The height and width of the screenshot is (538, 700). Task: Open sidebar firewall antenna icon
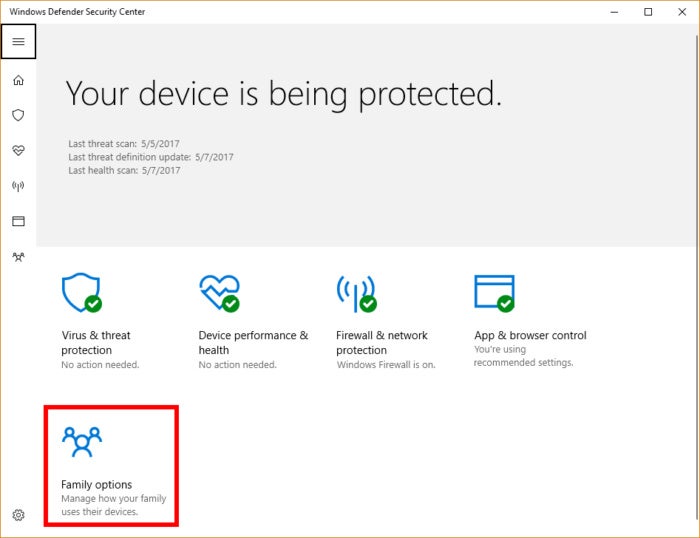18,186
